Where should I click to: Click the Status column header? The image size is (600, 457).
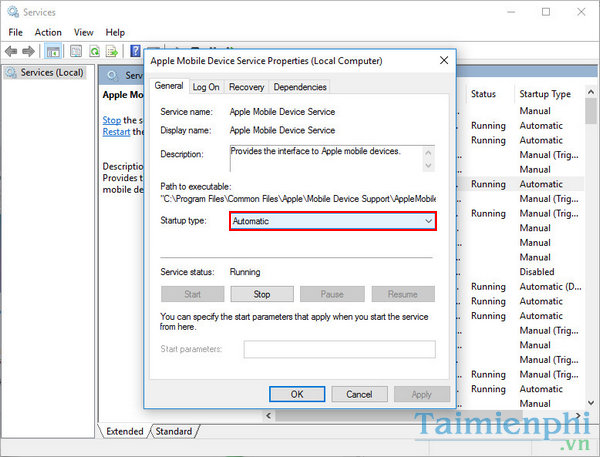483,94
